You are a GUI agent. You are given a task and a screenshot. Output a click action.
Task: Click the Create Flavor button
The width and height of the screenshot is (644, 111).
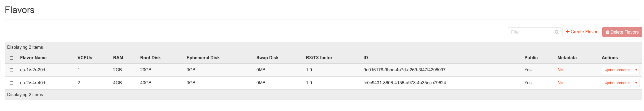coord(582,32)
